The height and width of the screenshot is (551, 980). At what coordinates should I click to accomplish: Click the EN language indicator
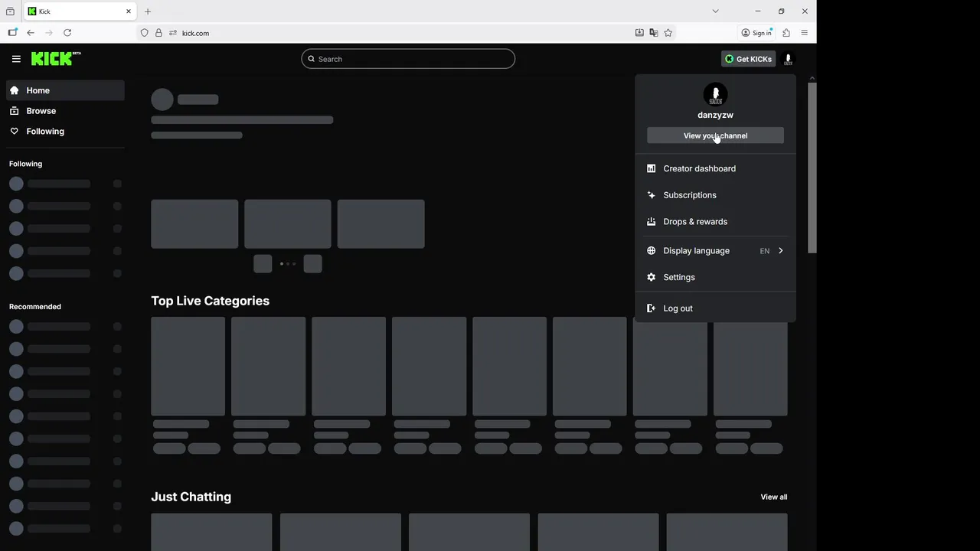(x=764, y=251)
